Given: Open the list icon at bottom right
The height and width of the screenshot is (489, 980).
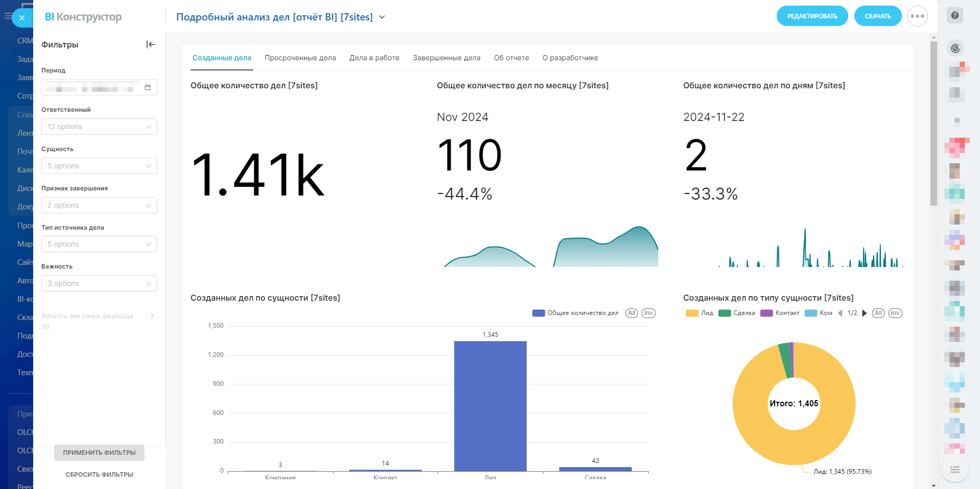Looking at the screenshot, I should click(955, 470).
